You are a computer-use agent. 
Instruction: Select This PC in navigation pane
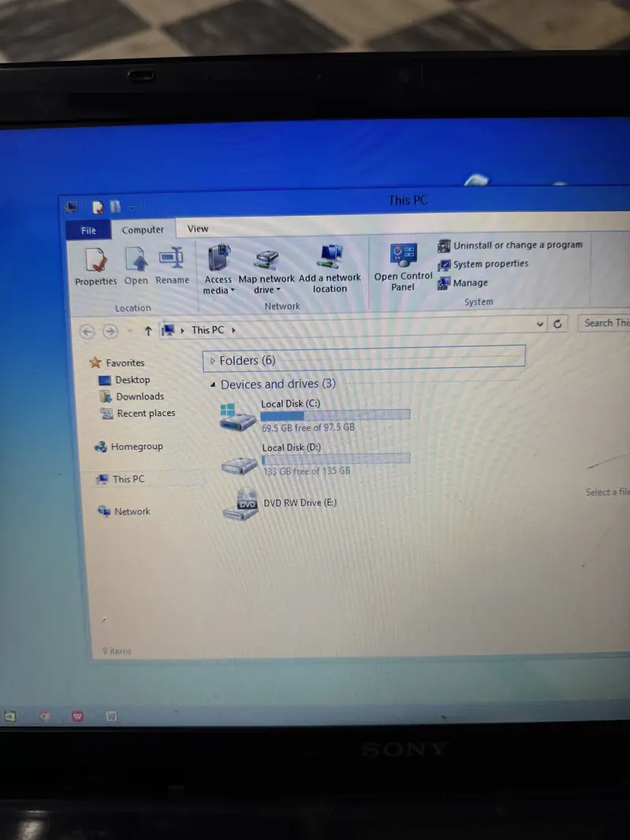point(121,479)
